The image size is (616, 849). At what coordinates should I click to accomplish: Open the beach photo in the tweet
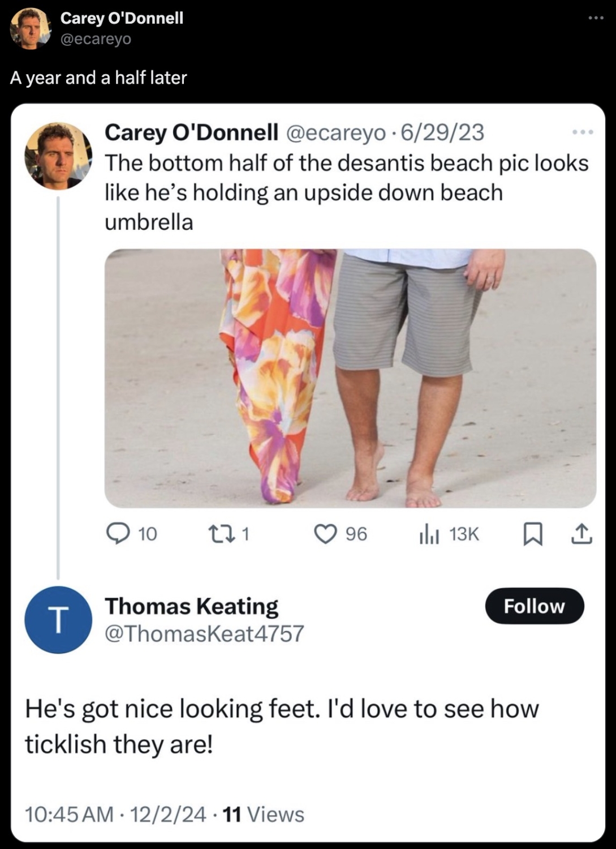tap(350, 378)
